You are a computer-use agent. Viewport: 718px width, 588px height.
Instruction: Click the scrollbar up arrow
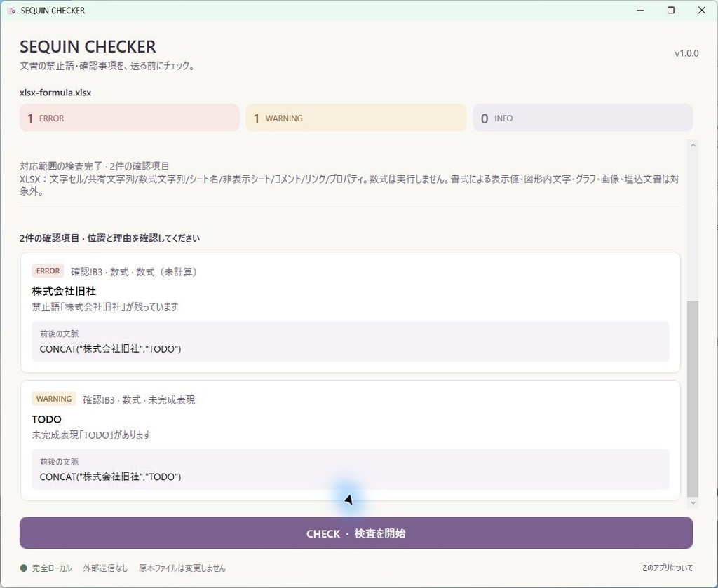(x=693, y=145)
